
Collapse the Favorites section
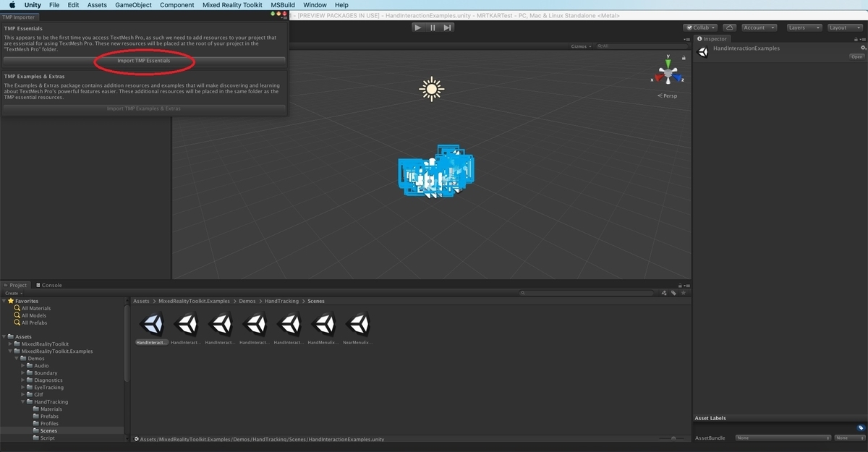click(x=4, y=301)
